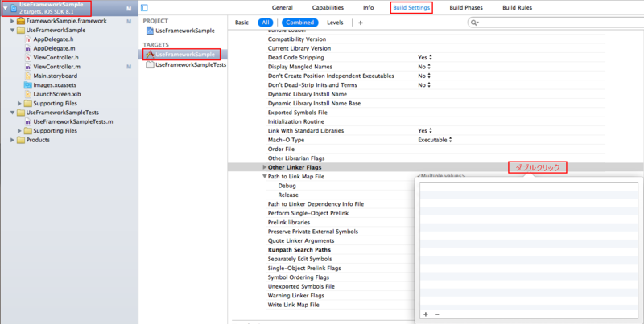This screenshot has width=644, height=324.
Task: Click the UseFrameworkSampleTests group folder icon
Action: pyautogui.click(x=21, y=113)
